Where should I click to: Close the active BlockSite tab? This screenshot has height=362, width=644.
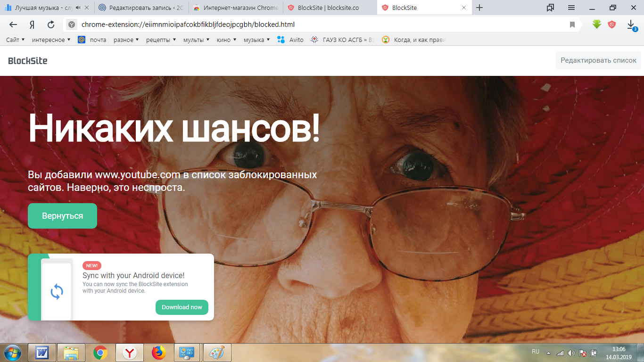pyautogui.click(x=464, y=8)
